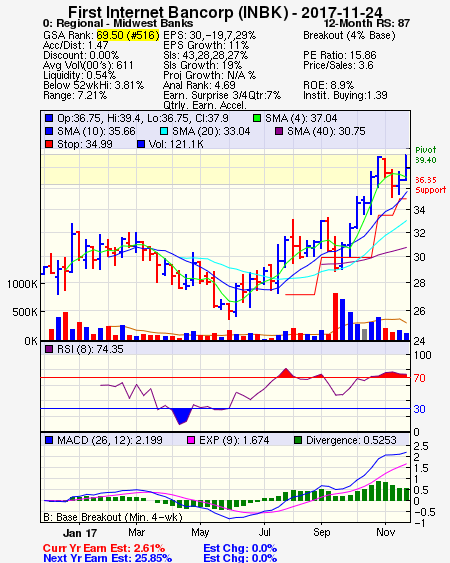Click the Range: 7.21% value
Image resolution: width=450 pixels, height=563 pixels.
click(x=75, y=96)
